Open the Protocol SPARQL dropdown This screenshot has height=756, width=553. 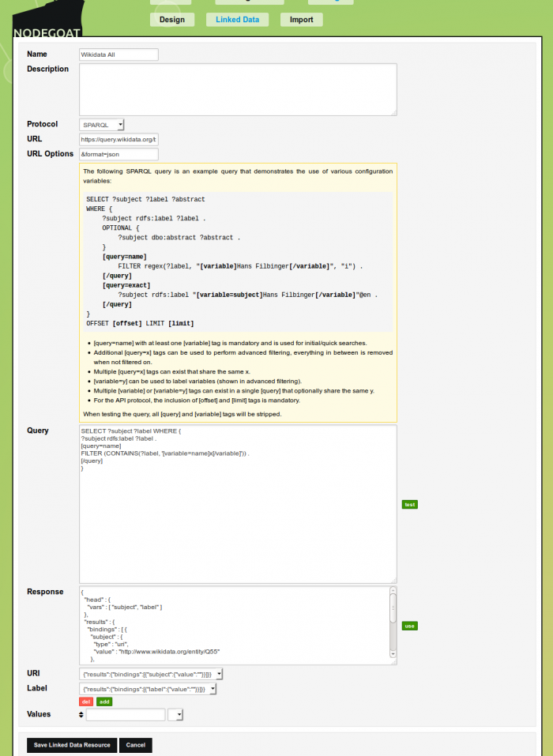[102, 125]
